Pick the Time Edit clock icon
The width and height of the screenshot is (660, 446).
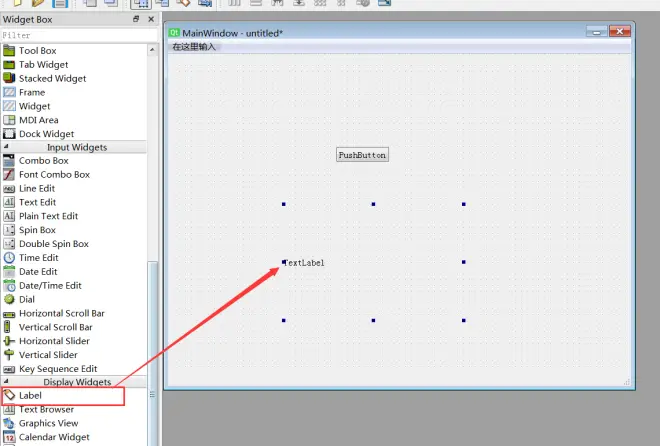[x=9, y=258]
